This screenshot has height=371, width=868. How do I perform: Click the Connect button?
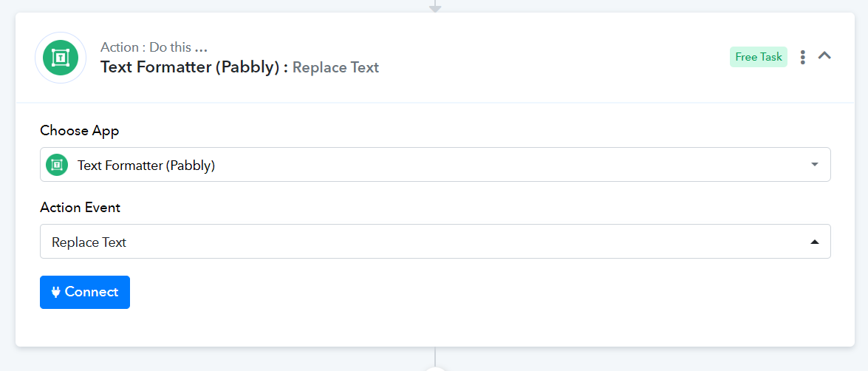pos(85,292)
